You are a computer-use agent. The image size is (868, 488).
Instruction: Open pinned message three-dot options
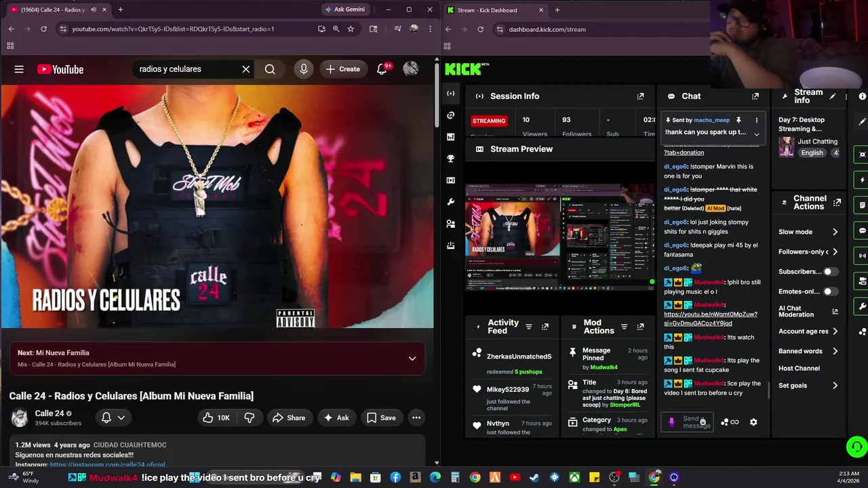click(x=757, y=120)
